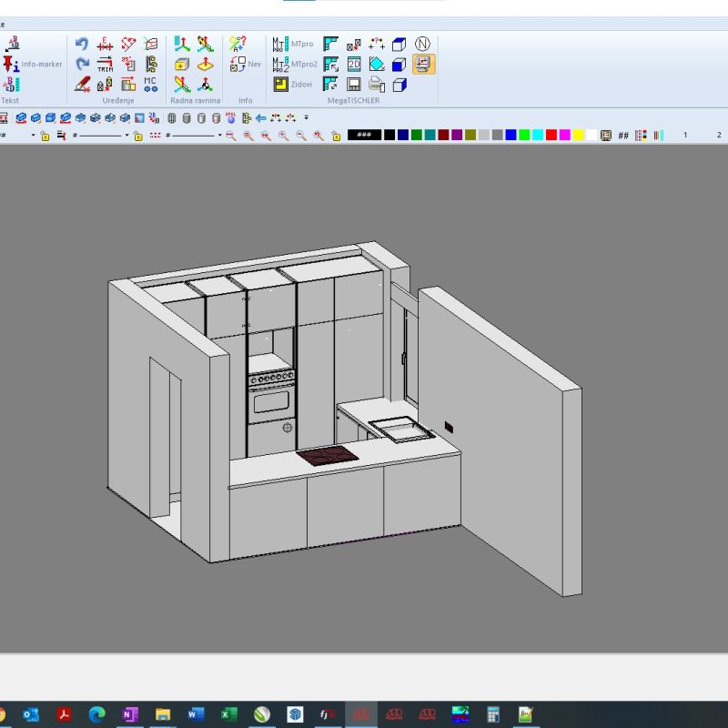
Task: Open Excel from the taskbar
Action: (228, 714)
